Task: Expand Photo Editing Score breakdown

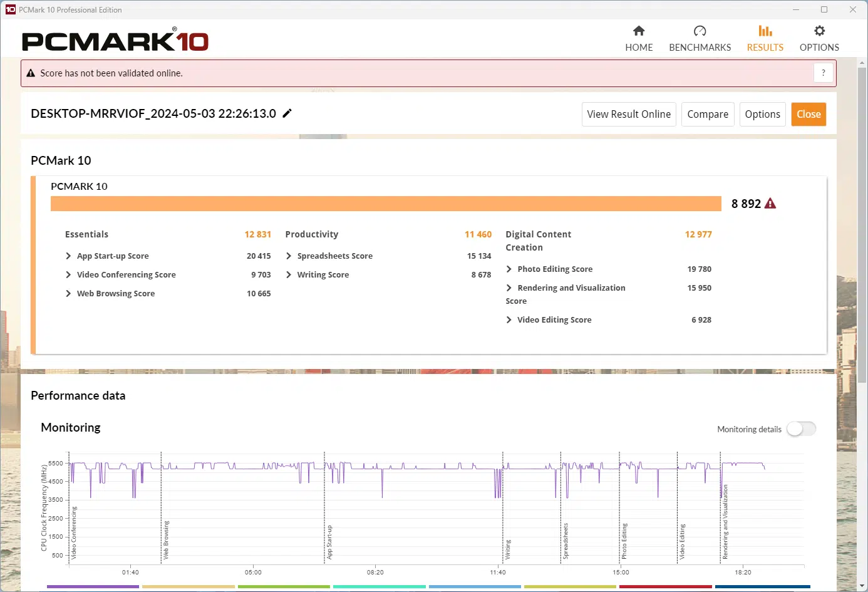Action: pos(509,269)
